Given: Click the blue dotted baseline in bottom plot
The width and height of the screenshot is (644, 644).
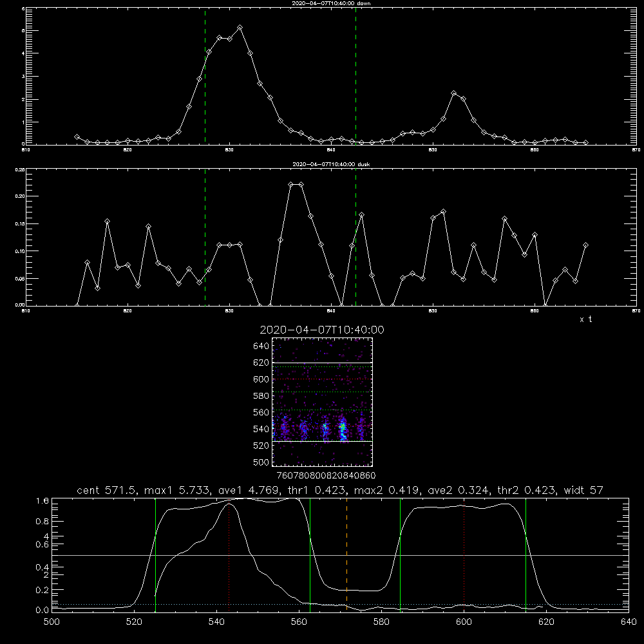Looking at the screenshot, I should coord(340,604).
